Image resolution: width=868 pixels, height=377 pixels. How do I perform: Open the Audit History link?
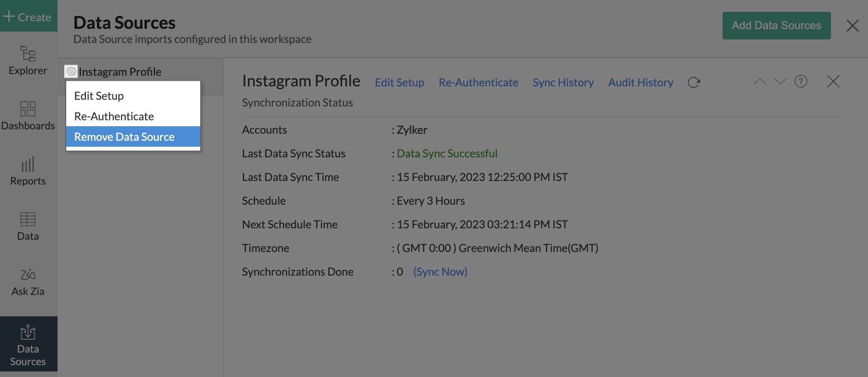(641, 82)
